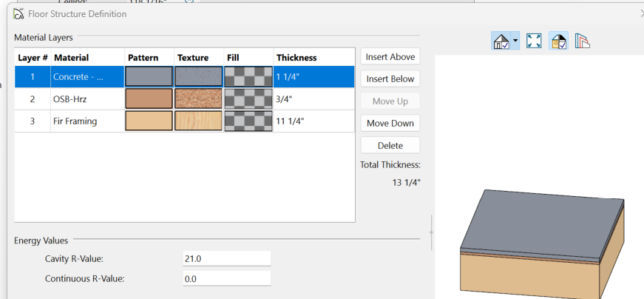Open the OSB-Hrz texture swatch
The width and height of the screenshot is (644, 299).
click(198, 99)
